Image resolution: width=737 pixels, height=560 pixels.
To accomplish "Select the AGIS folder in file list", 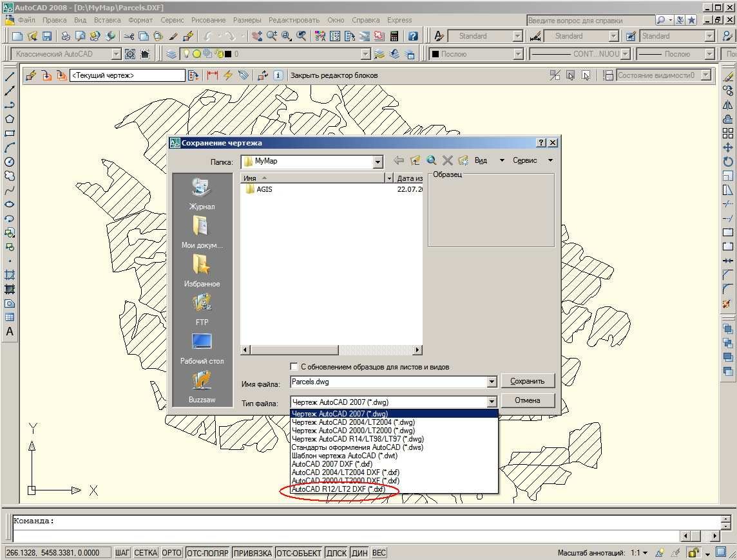I will (x=260, y=189).
